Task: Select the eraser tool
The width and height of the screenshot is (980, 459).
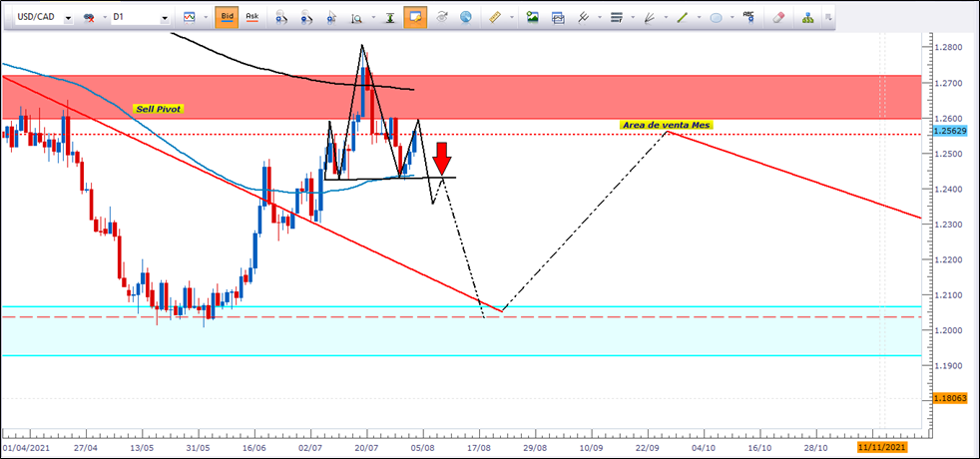Action: (779, 17)
